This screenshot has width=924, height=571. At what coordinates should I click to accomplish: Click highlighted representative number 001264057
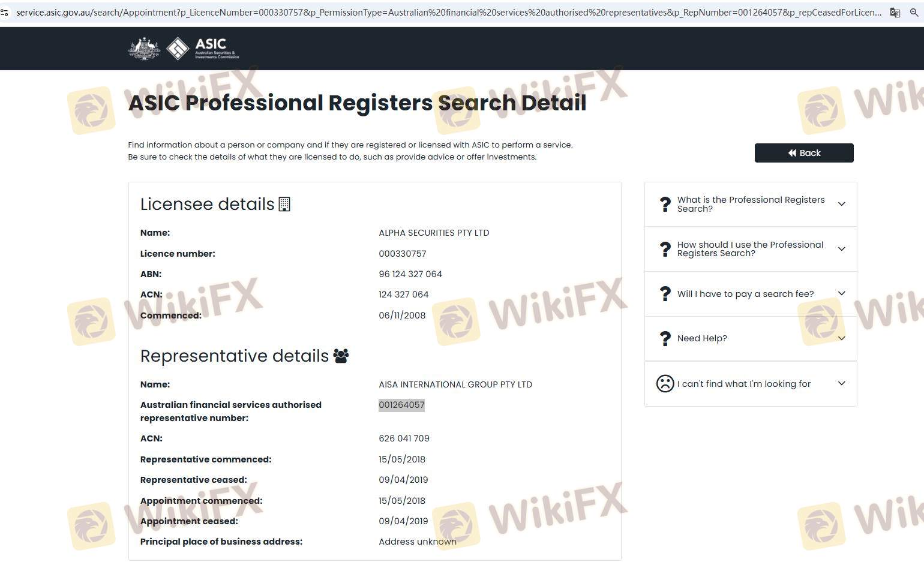coord(401,405)
